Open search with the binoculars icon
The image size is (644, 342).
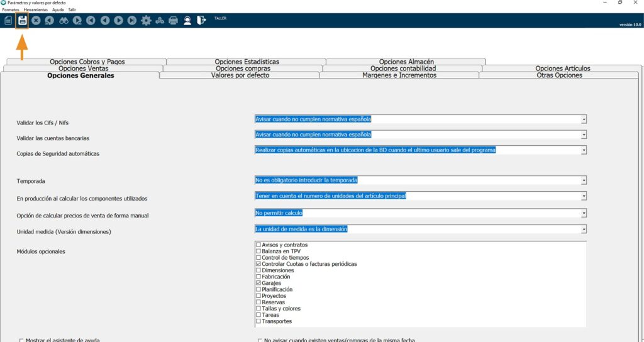point(64,21)
